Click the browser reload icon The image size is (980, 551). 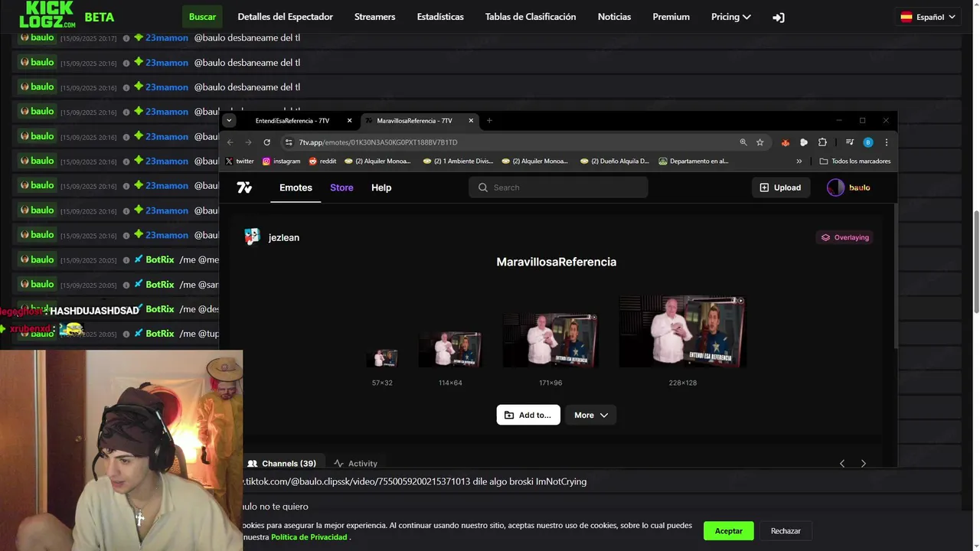pyautogui.click(x=266, y=142)
